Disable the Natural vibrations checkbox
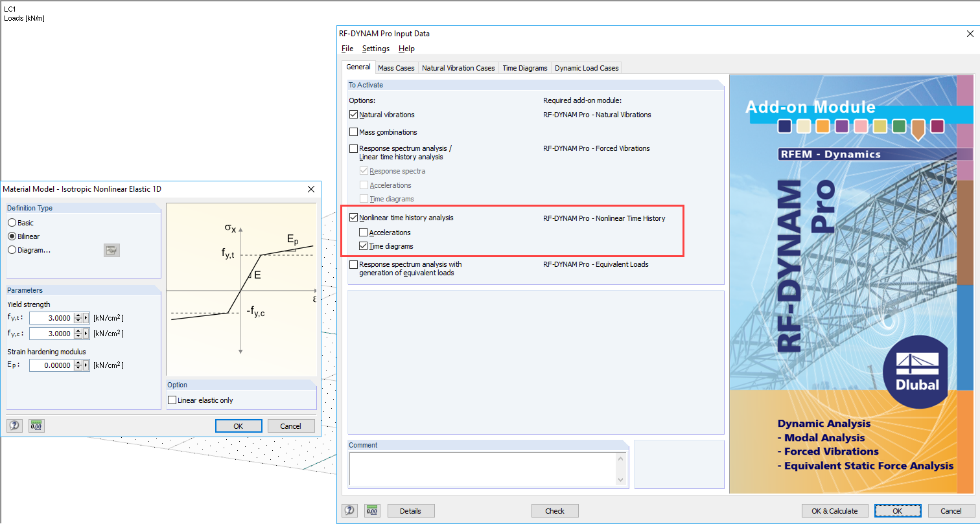 coord(354,114)
